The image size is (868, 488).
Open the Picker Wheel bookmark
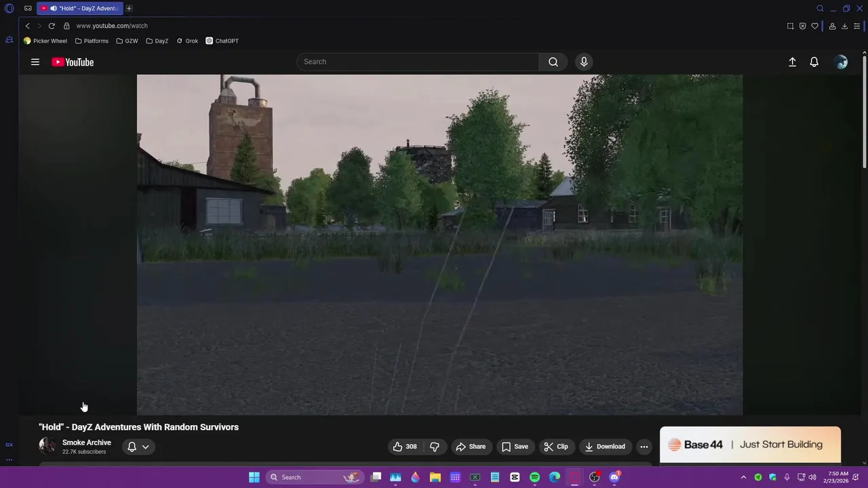pyautogui.click(x=45, y=41)
